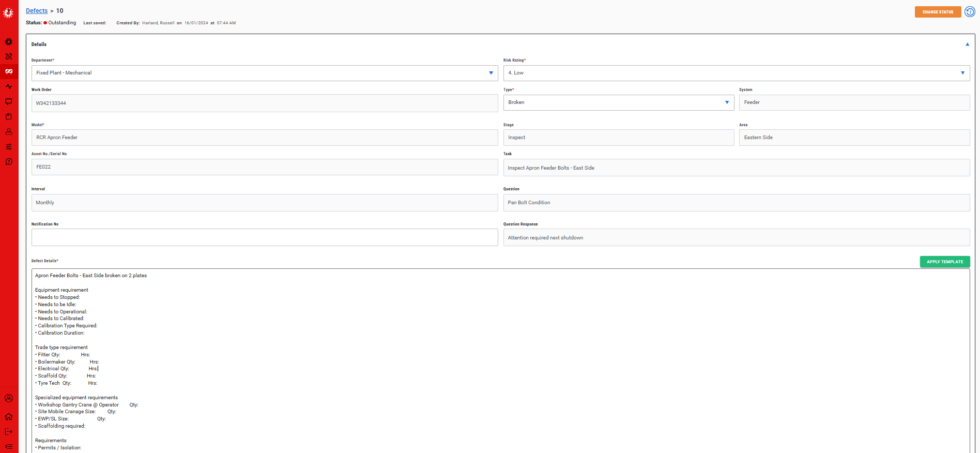The width and height of the screenshot is (980, 453).
Task: Open the activity pulse sidebar icon
Action: coord(9,86)
